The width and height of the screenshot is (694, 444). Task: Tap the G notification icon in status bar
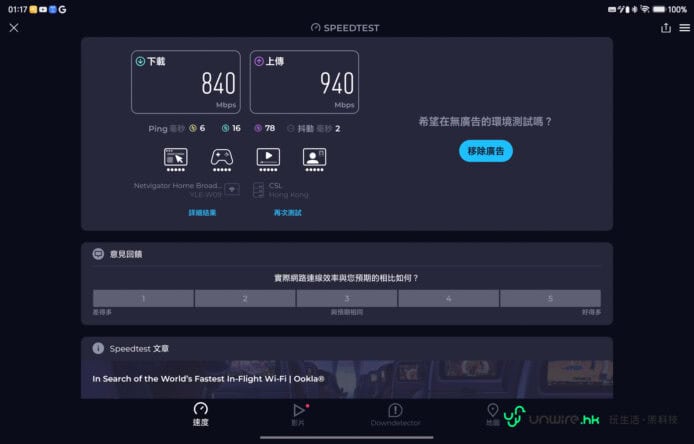(62, 9)
